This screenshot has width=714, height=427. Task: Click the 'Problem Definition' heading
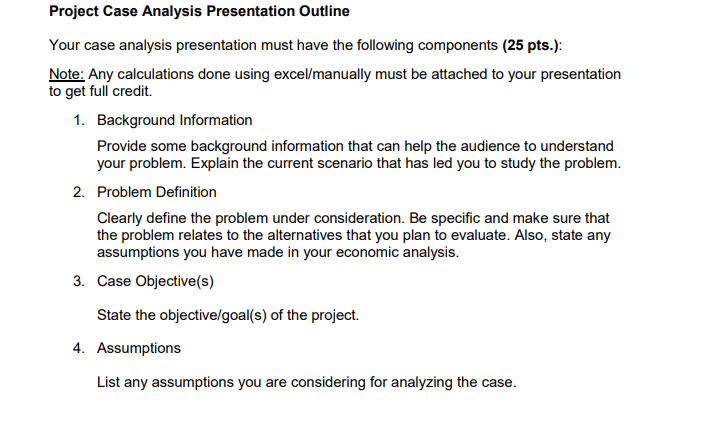coord(156,192)
